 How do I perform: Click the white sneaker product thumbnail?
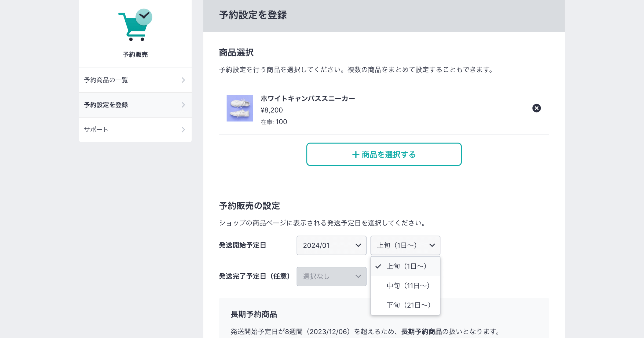240,108
